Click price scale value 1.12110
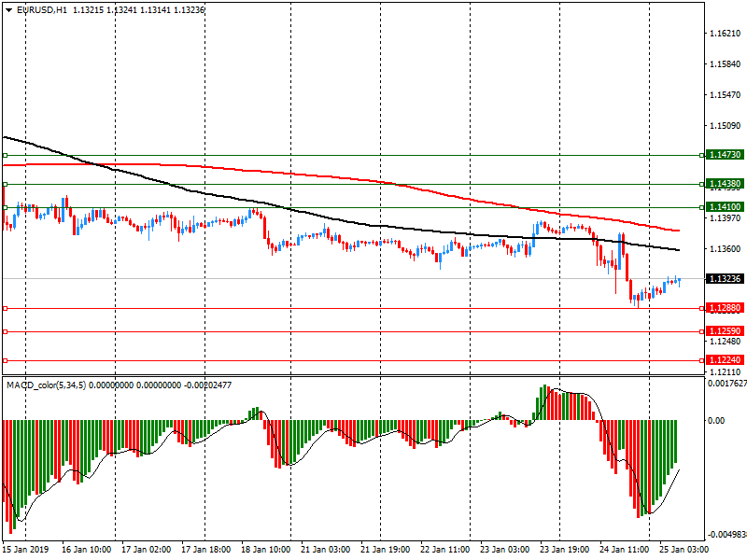 coord(726,372)
